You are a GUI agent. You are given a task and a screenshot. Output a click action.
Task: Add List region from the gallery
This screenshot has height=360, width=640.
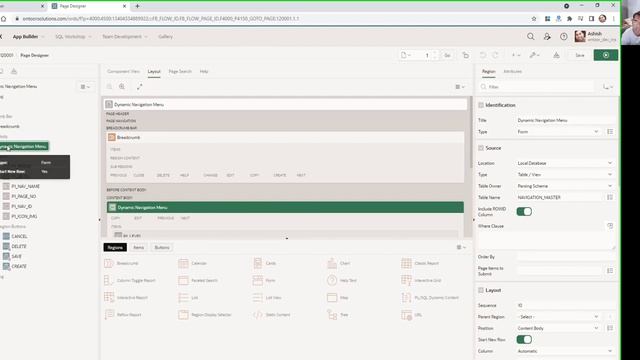[x=188, y=298]
